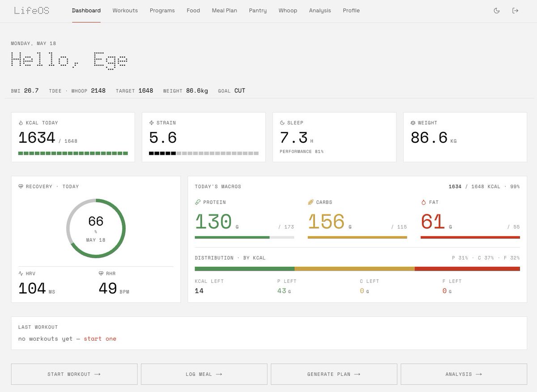Click the 1634 kcal today value
Viewport: 537px width, 392px height.
click(37, 137)
